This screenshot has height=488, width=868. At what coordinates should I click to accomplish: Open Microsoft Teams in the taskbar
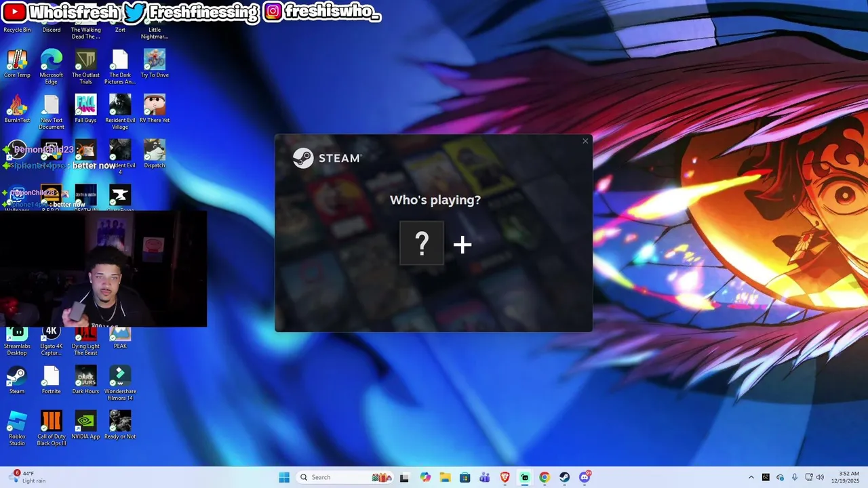485,477
